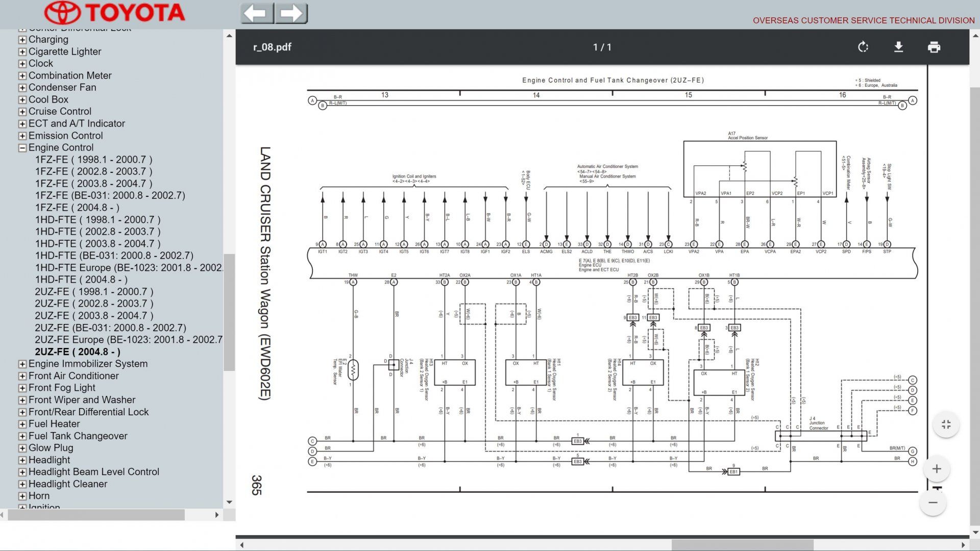Expand the Cruise Control node
980x551 pixels.
pyautogui.click(x=22, y=112)
